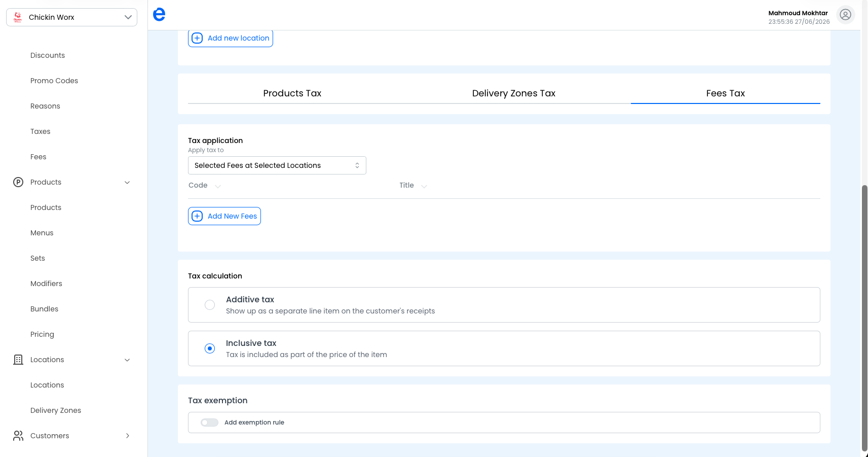Click the plus icon in Add new location
Screen dimensions: 868x457
[197, 38]
